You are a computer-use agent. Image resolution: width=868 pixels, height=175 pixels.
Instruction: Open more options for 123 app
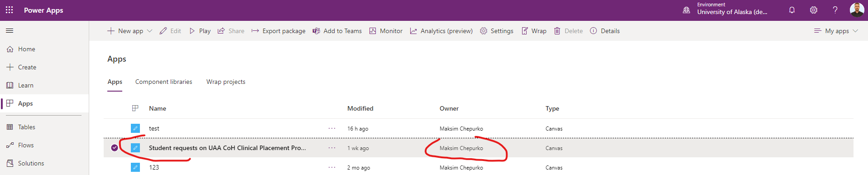(x=332, y=167)
